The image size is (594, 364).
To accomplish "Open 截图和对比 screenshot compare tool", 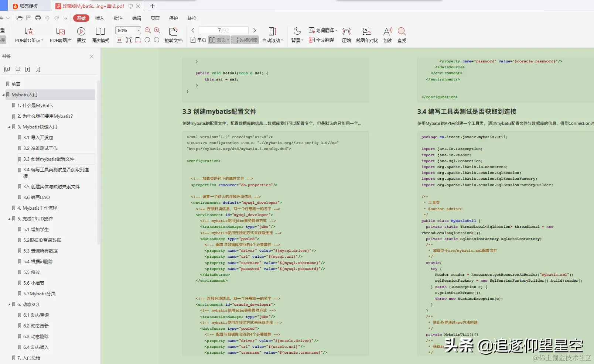I will (367, 35).
